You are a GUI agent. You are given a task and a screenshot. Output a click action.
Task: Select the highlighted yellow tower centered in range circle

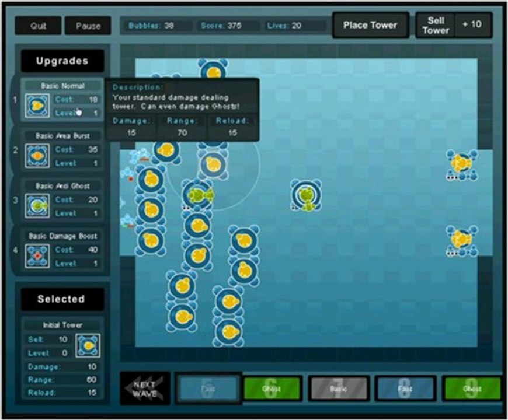point(213,165)
